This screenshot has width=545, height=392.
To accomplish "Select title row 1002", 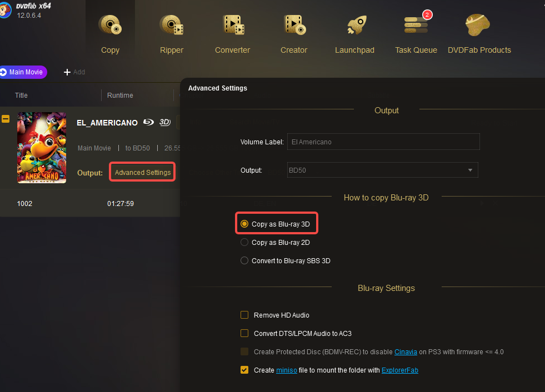I will coord(90,203).
